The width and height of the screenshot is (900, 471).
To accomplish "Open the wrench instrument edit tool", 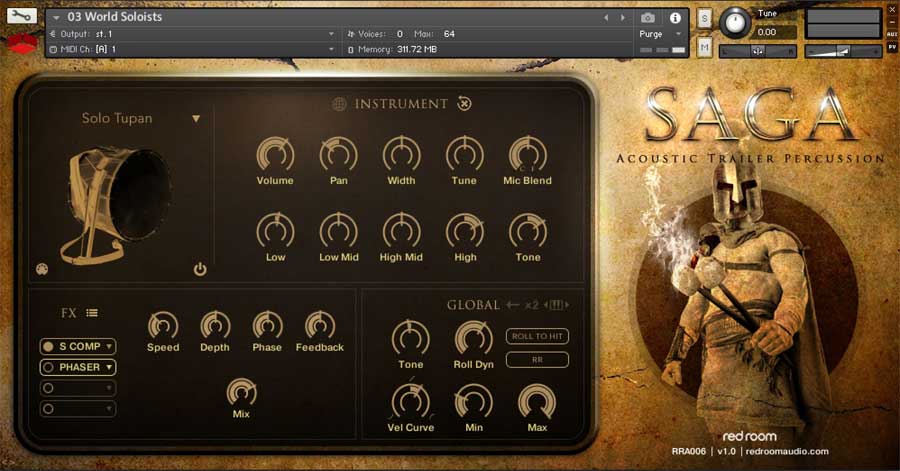I will pyautogui.click(x=22, y=15).
